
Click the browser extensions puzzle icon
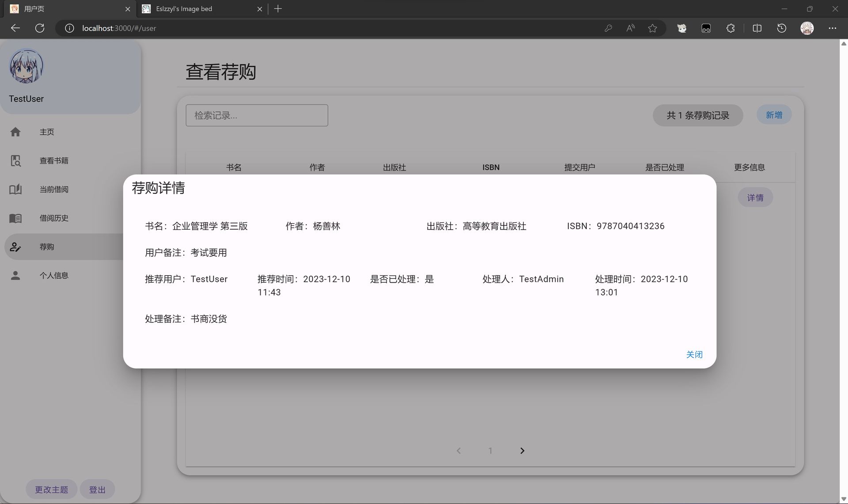tap(731, 28)
